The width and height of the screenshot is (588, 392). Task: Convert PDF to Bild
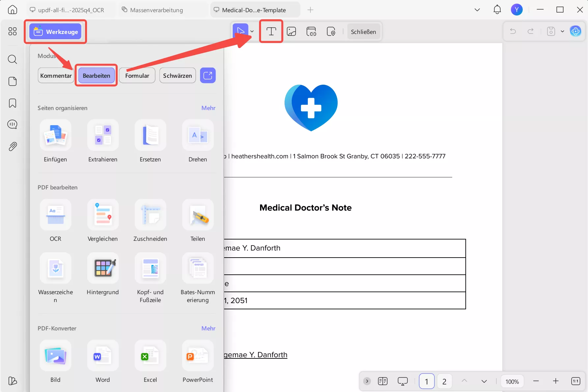[55, 362]
